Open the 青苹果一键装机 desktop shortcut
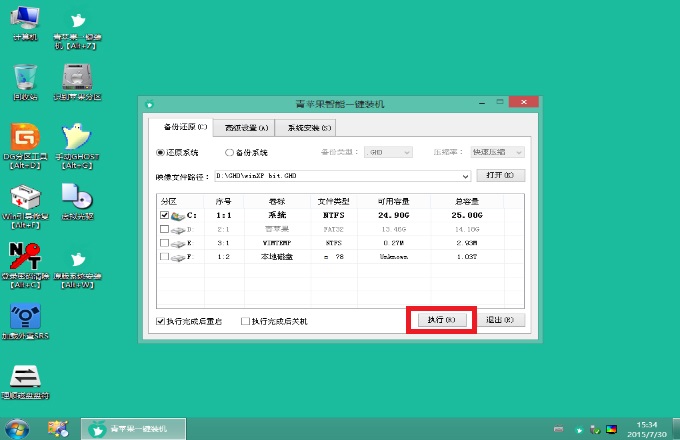 (x=77, y=29)
